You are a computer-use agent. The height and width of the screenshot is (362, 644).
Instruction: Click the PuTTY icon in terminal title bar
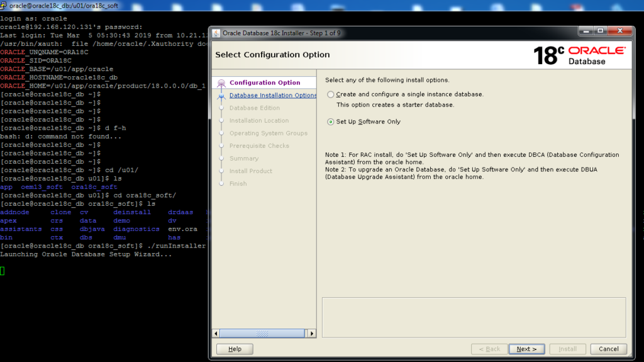coord(3,5)
